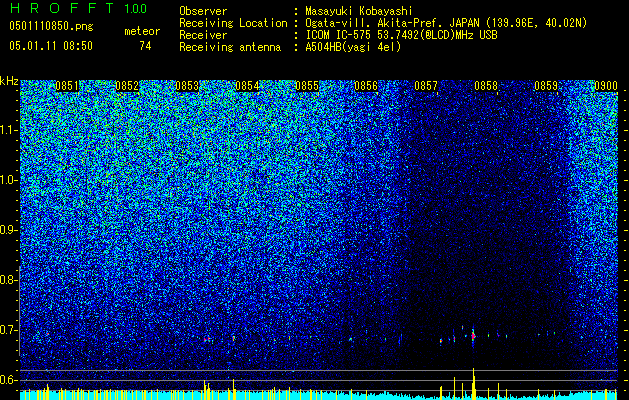Viewport: 629px width, 400px height.
Task: Click the Ogata-vill. Akita-Pref. JAPAN location text
Action: [x=446, y=23]
